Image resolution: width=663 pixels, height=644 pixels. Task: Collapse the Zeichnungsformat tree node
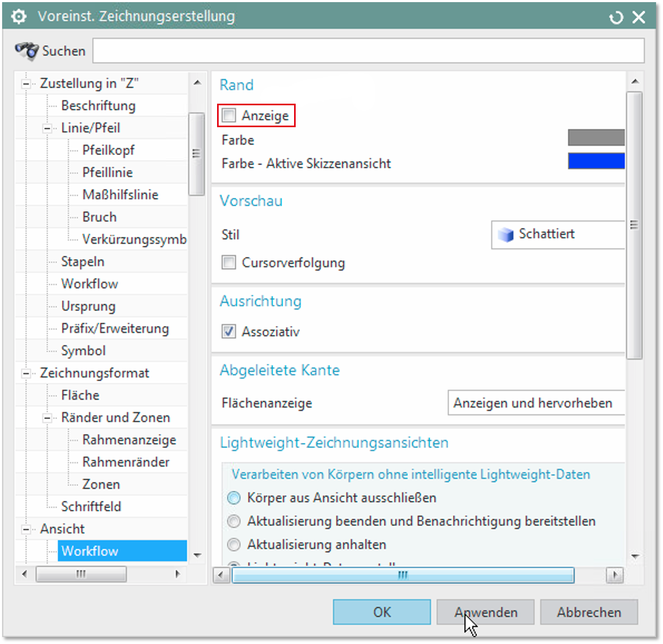pos(26,373)
